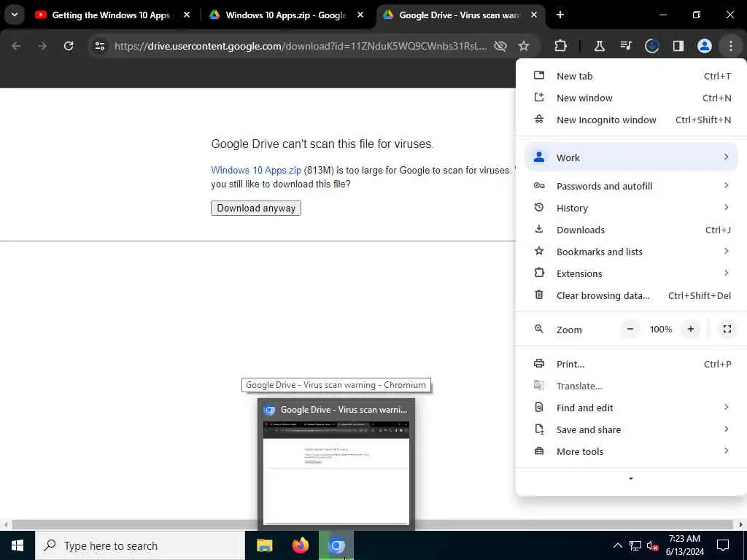
Task: Switch to the Windows 10 Apps.zip tab
Action: click(x=285, y=15)
